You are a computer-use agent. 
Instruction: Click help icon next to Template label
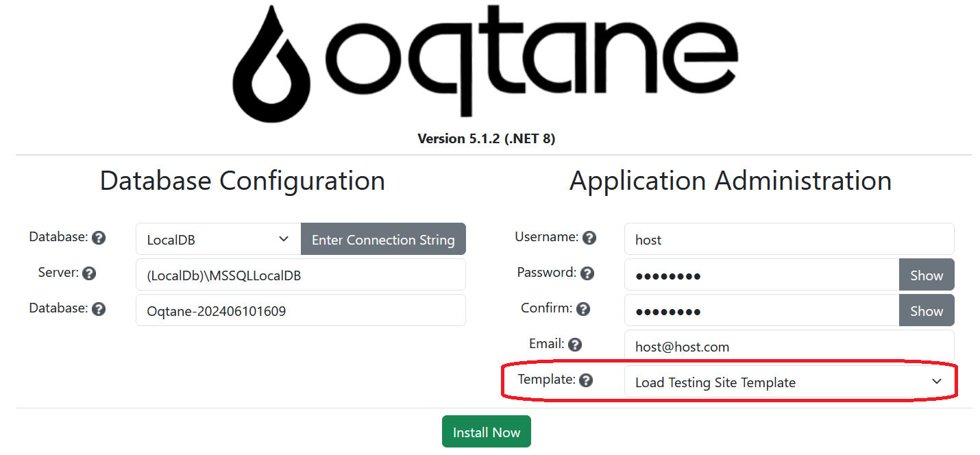tap(586, 380)
